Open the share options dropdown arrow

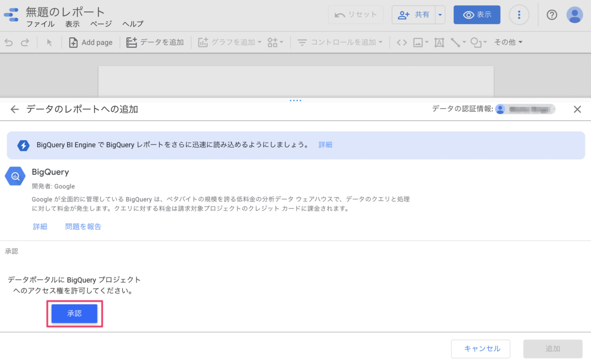coord(440,15)
